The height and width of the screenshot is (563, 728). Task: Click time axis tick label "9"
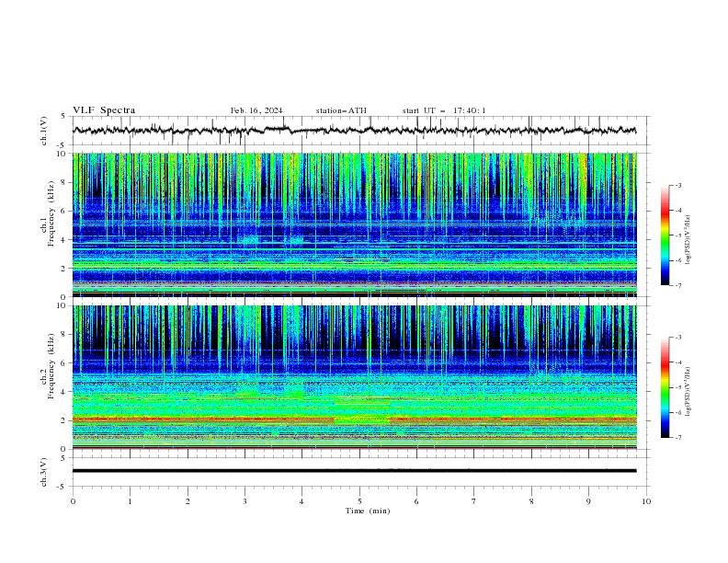588,501
